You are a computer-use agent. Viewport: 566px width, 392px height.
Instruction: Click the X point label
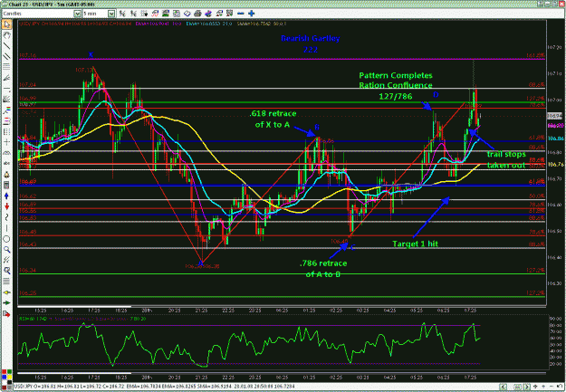(91, 55)
